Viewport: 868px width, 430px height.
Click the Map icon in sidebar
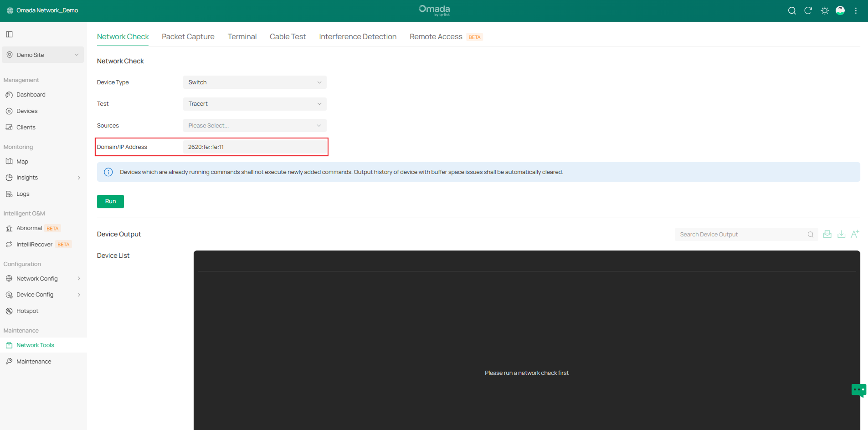point(9,162)
